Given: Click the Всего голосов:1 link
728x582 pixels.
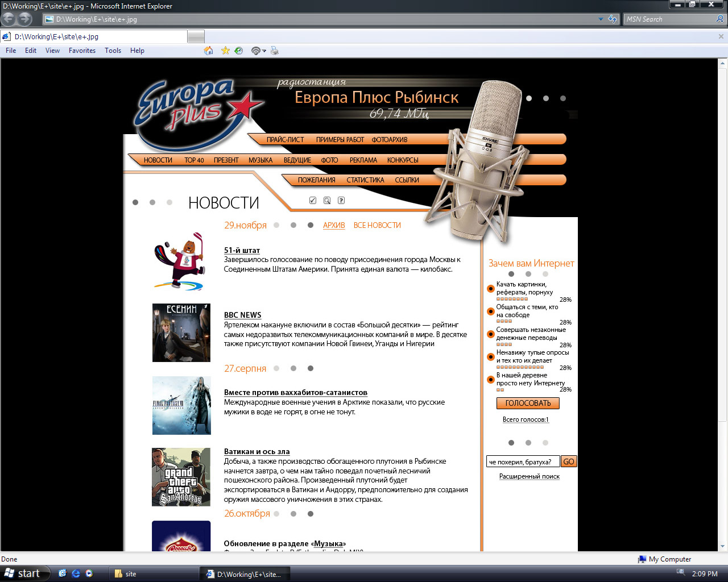Looking at the screenshot, I should pos(526,420).
